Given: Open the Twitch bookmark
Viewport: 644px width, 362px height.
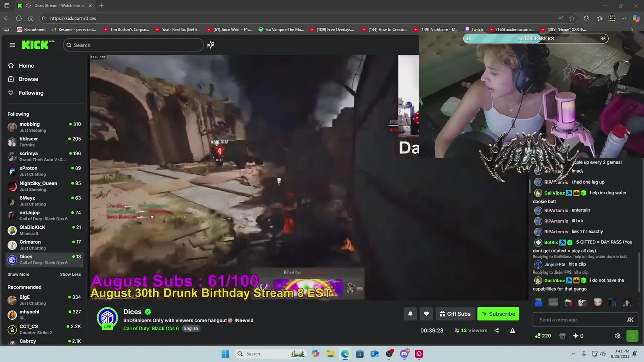Looking at the screenshot, I should pos(474,29).
